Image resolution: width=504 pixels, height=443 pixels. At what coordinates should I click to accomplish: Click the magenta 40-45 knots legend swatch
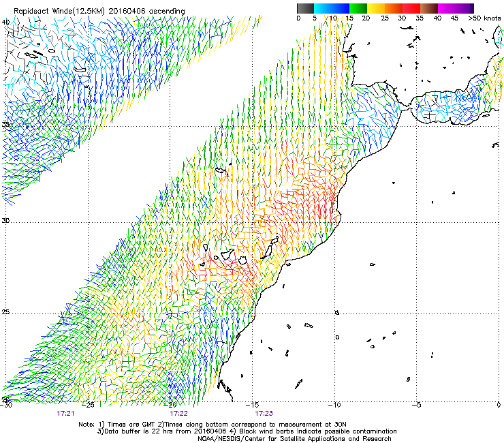tap(447, 8)
